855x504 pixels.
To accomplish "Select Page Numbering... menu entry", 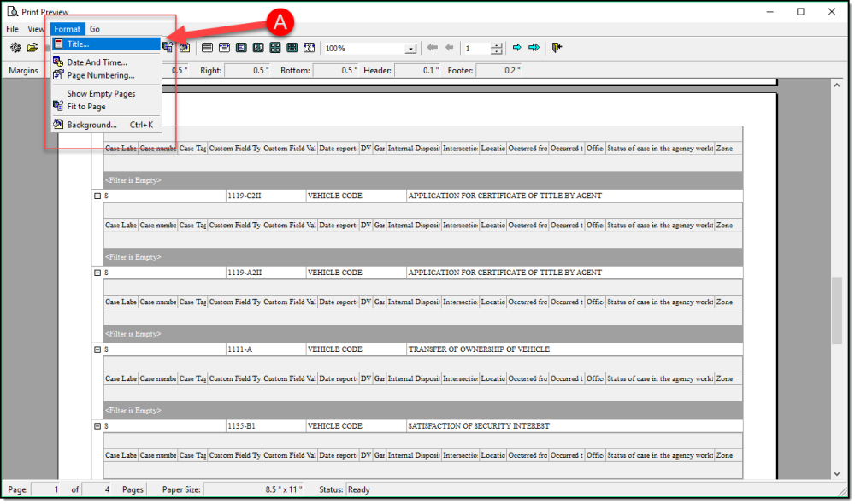I will click(x=100, y=75).
